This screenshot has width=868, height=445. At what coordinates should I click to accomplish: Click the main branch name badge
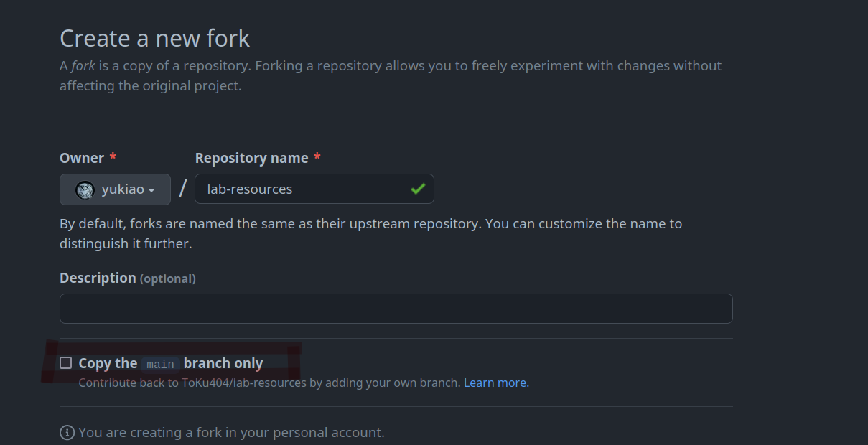pos(160,364)
